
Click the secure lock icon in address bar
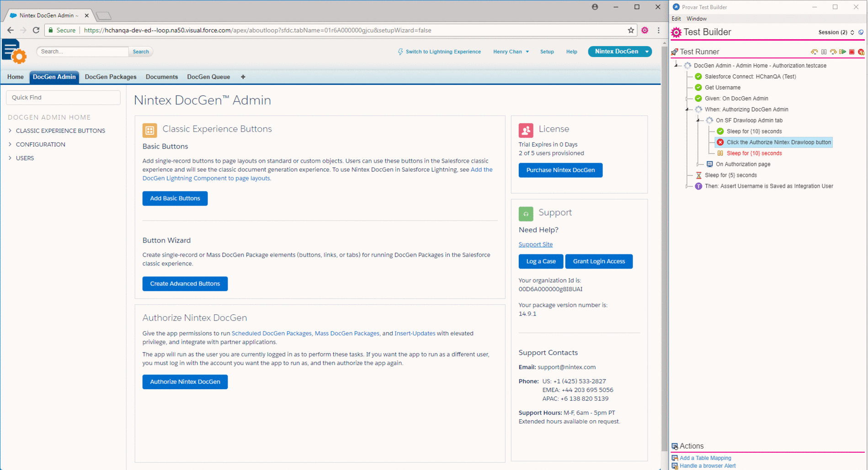pos(51,30)
